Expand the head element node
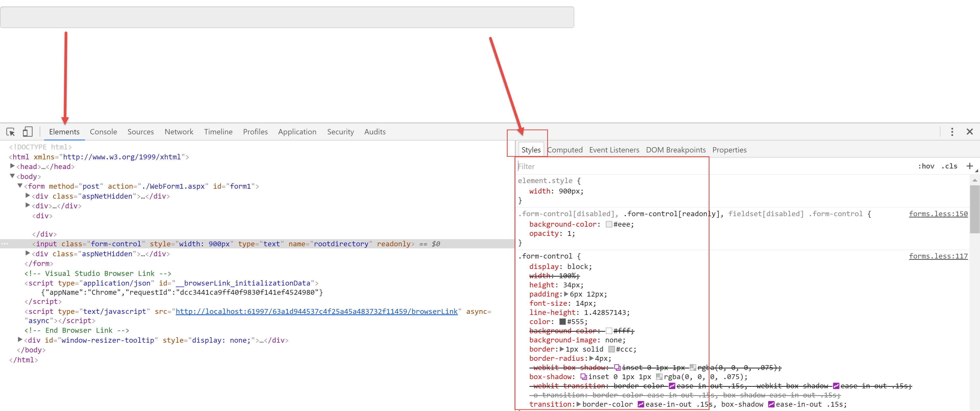This screenshot has height=411, width=980. point(12,166)
